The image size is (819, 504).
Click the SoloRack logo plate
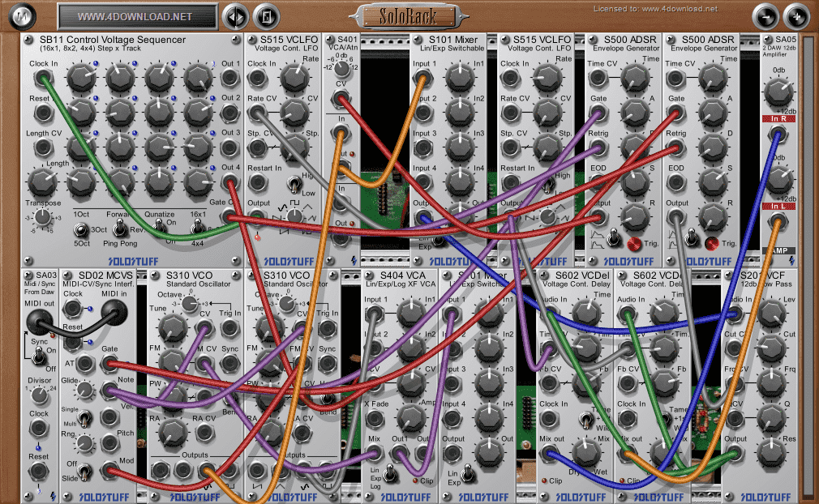409,17
